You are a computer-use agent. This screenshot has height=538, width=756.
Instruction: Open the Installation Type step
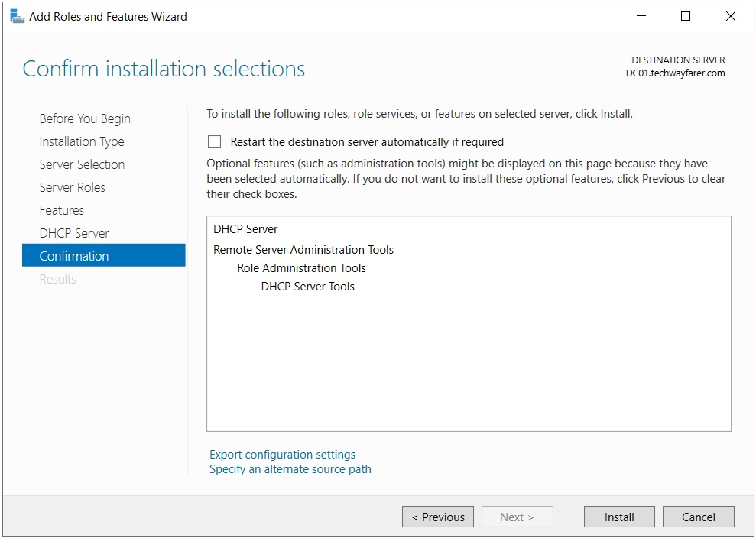[82, 141]
